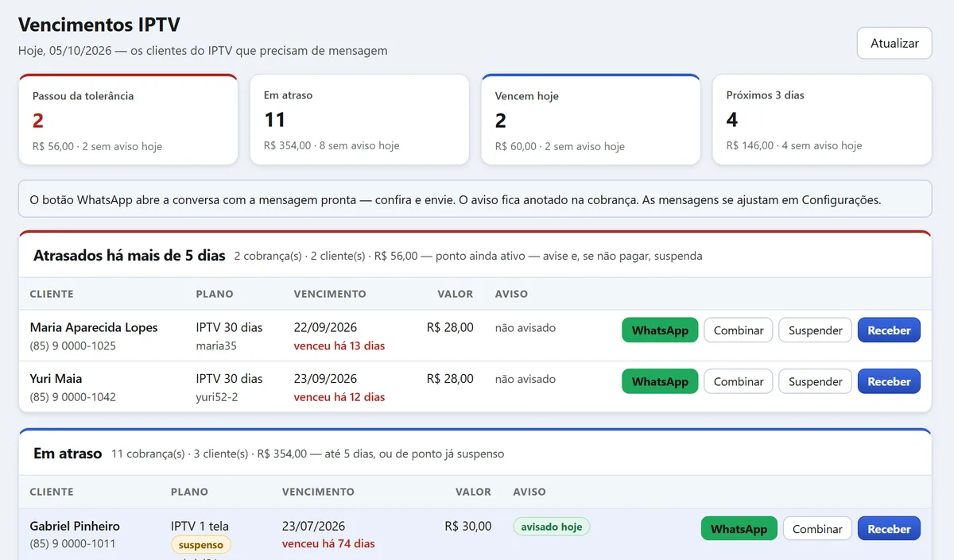The height and width of the screenshot is (560, 954).
Task: Click the WhatsApp instructions info banner
Action: tap(475, 199)
